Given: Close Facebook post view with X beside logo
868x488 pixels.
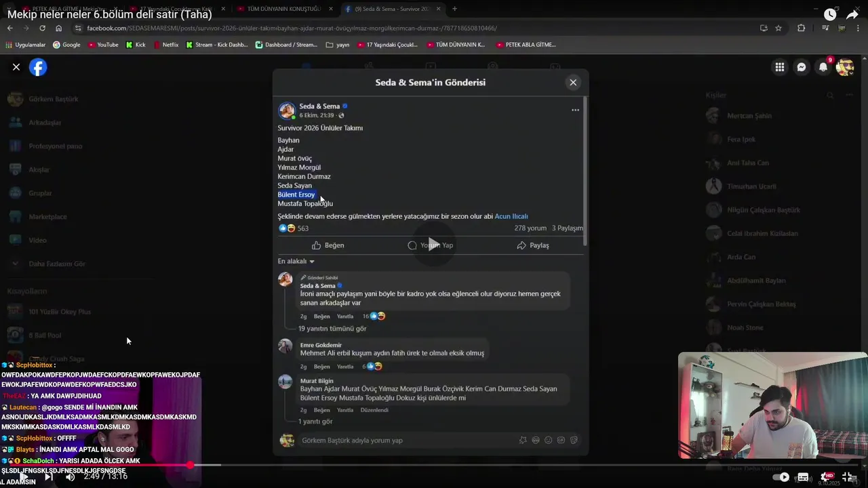Looking at the screenshot, I should 16,67.
